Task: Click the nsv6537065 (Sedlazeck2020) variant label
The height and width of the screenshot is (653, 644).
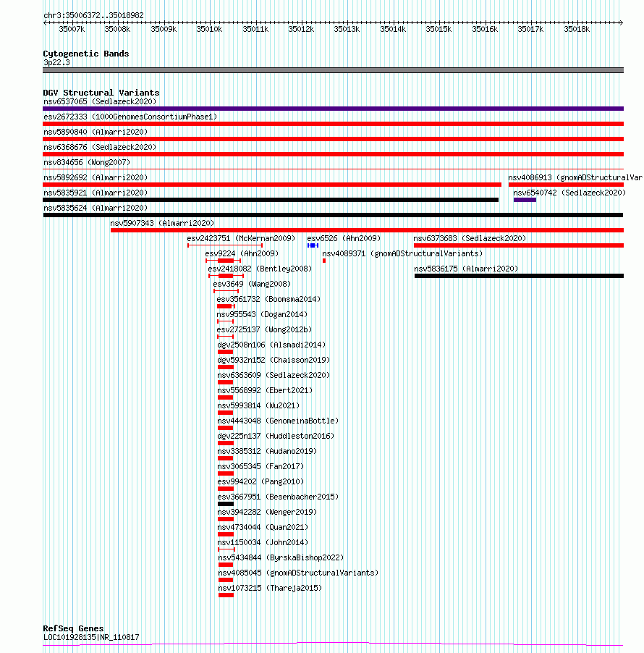Action: tap(100, 101)
